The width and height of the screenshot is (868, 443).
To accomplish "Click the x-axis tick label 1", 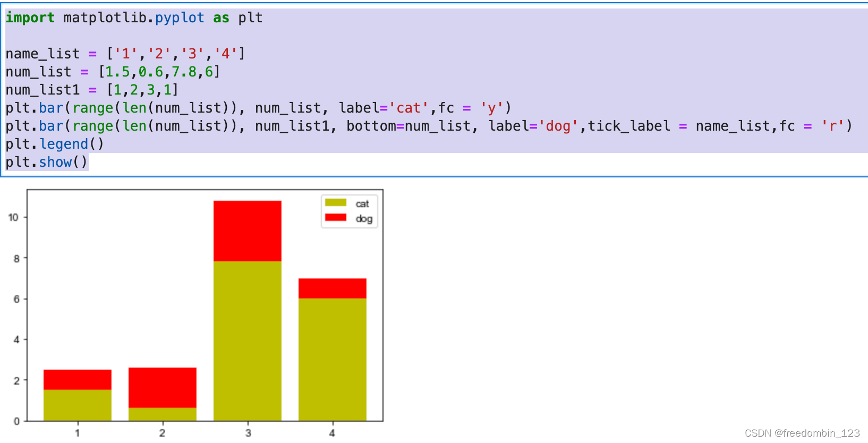I will 78,433.
